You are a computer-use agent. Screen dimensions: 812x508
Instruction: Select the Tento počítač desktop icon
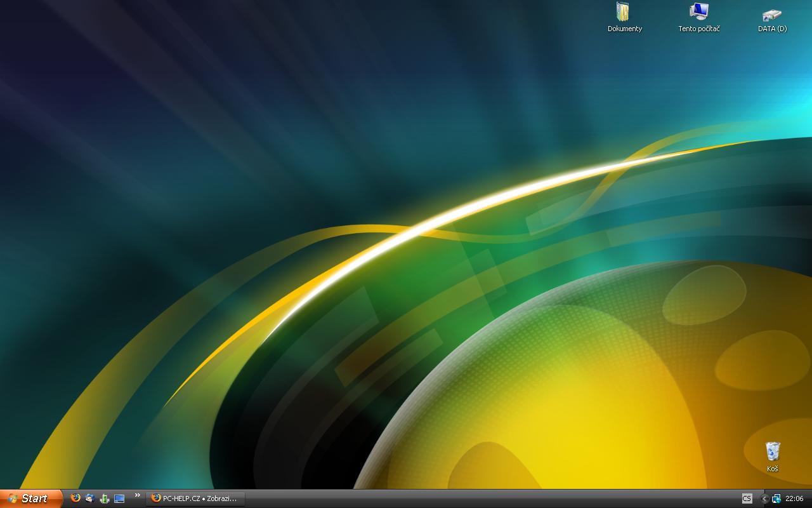pos(698,12)
